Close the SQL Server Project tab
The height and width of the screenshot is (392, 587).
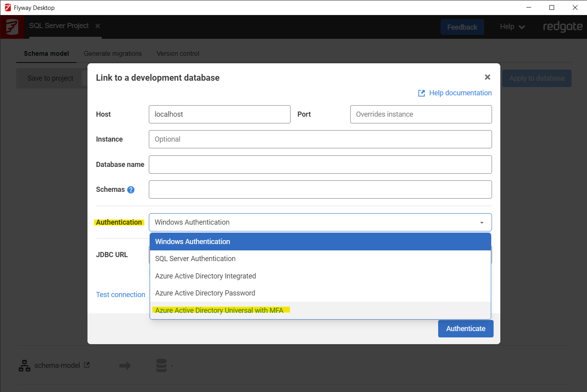[98, 26]
